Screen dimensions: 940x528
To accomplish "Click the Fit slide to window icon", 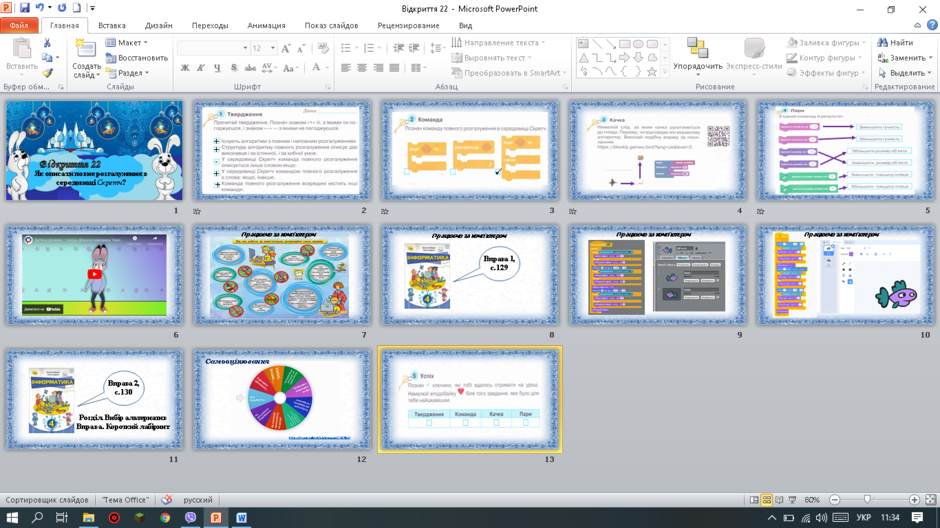I will [930, 500].
